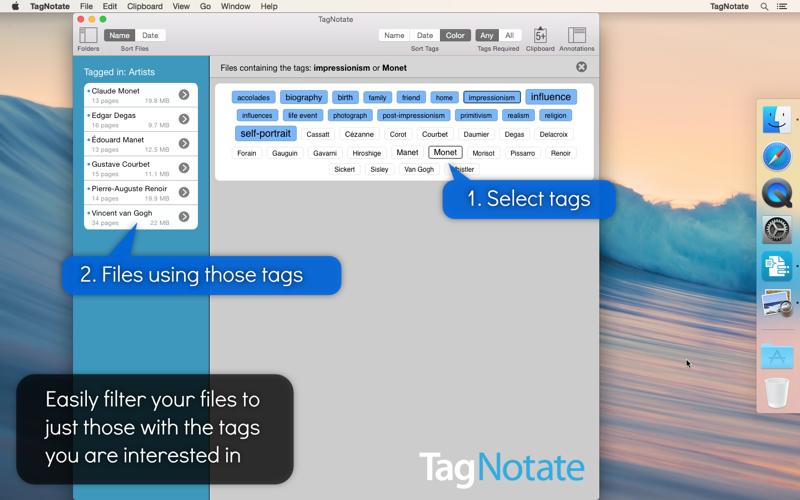Image resolution: width=800 pixels, height=500 pixels.
Task: Open the View menu
Action: point(181,6)
